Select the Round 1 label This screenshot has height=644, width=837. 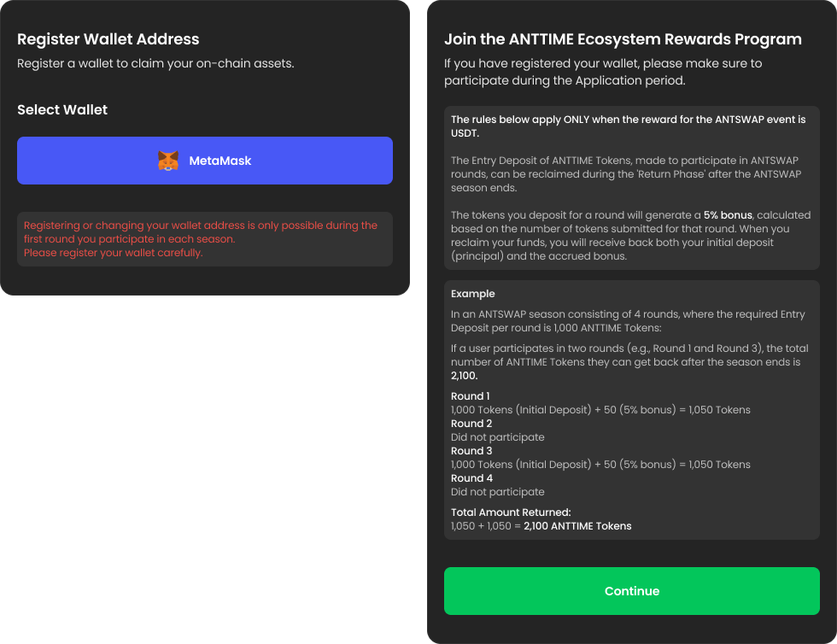coord(471,396)
